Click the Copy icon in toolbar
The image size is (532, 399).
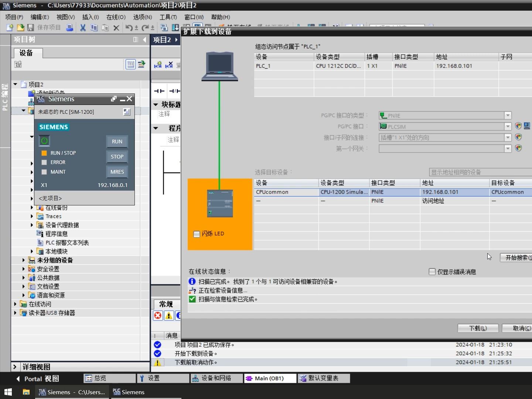coord(94,27)
